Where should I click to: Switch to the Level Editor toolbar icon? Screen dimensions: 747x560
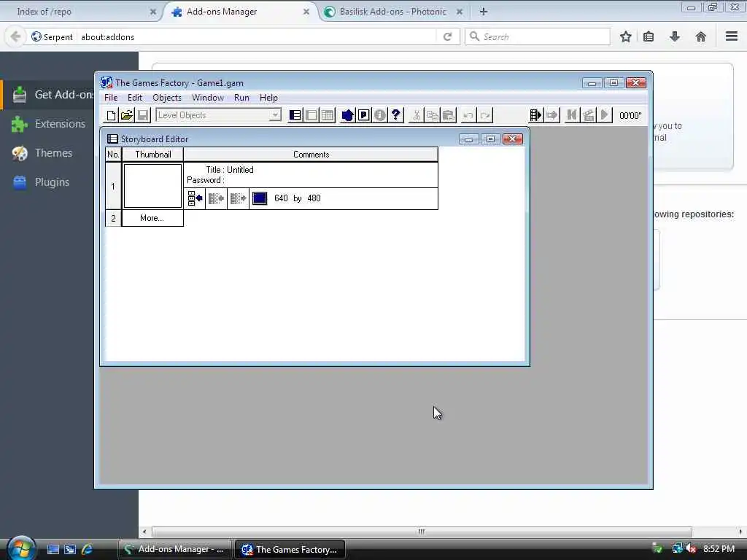pyautogui.click(x=311, y=115)
